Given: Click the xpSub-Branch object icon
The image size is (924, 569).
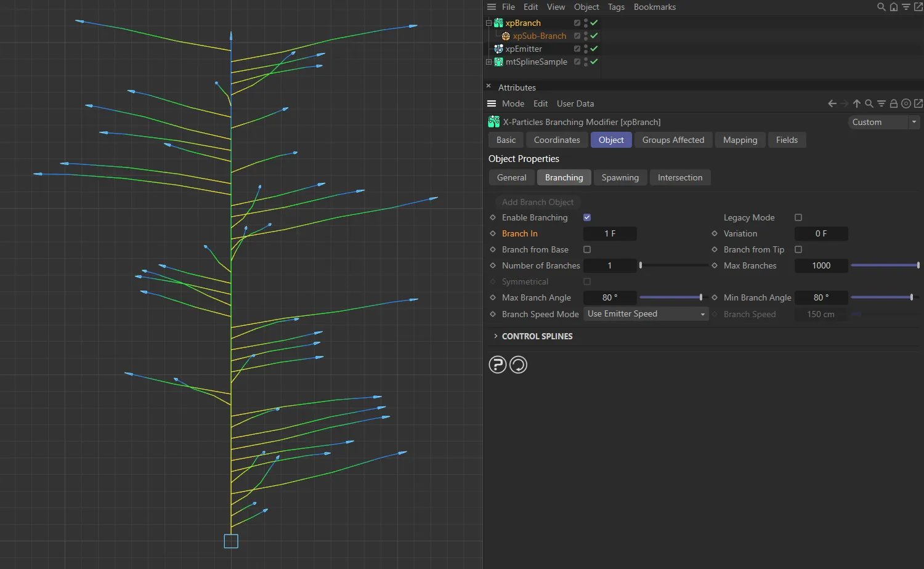Looking at the screenshot, I should pos(506,36).
